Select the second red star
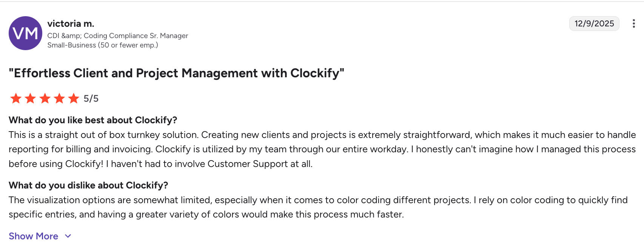Viewport: 644px width, 245px height. coord(30,98)
